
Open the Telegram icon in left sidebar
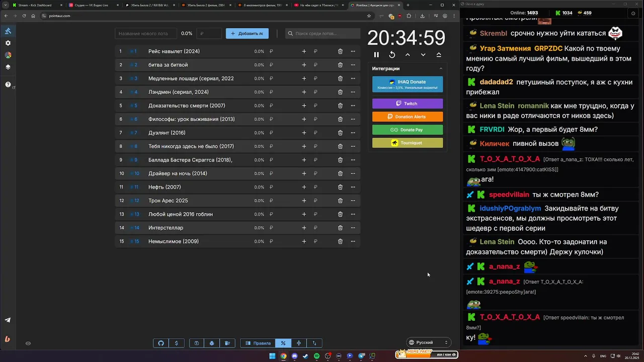[x=8, y=320]
